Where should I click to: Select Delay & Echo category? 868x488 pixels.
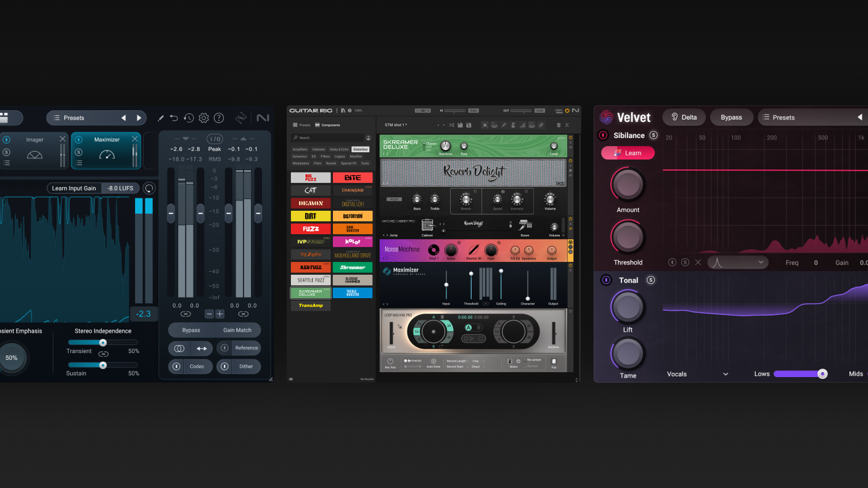click(339, 149)
